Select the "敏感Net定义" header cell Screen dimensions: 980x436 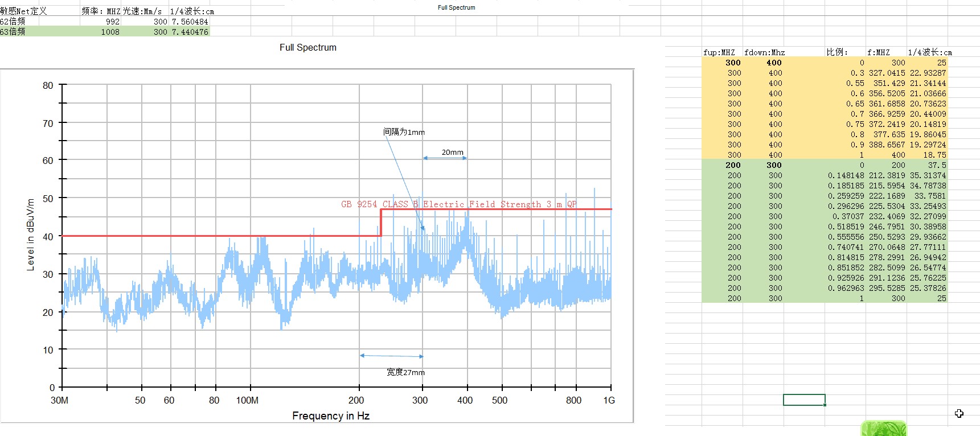pyautogui.click(x=23, y=11)
